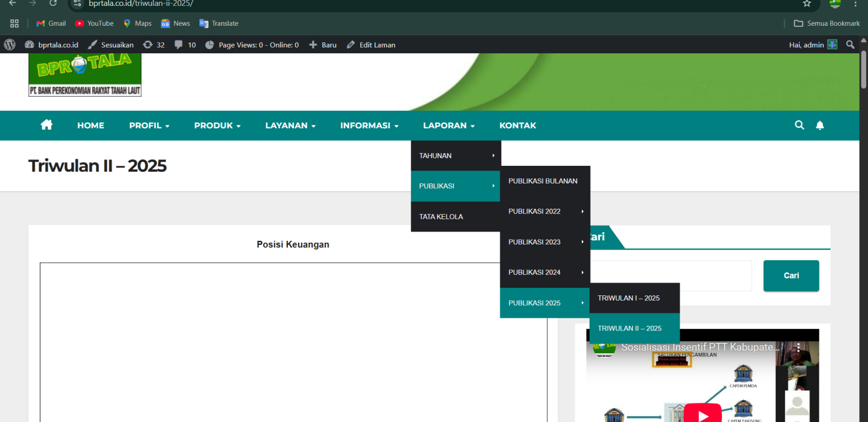Open PUBLIKASI BULANAN menu entry
Image resolution: width=868 pixels, height=422 pixels.
[x=543, y=181]
